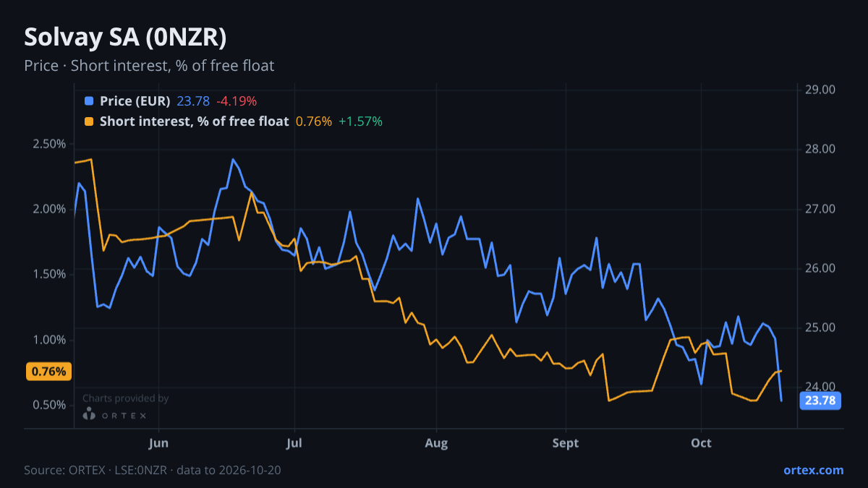Click the 25.00 right axis label

[x=820, y=328]
